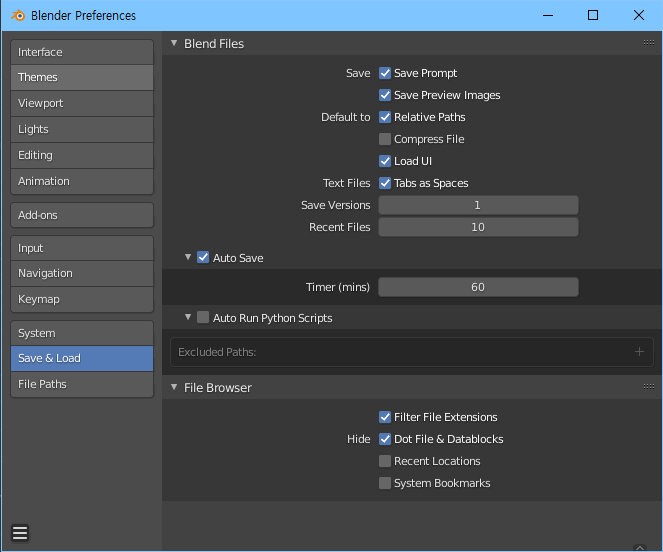Toggle the Save Prompt checkbox
The height and width of the screenshot is (552, 663).
pyautogui.click(x=385, y=73)
